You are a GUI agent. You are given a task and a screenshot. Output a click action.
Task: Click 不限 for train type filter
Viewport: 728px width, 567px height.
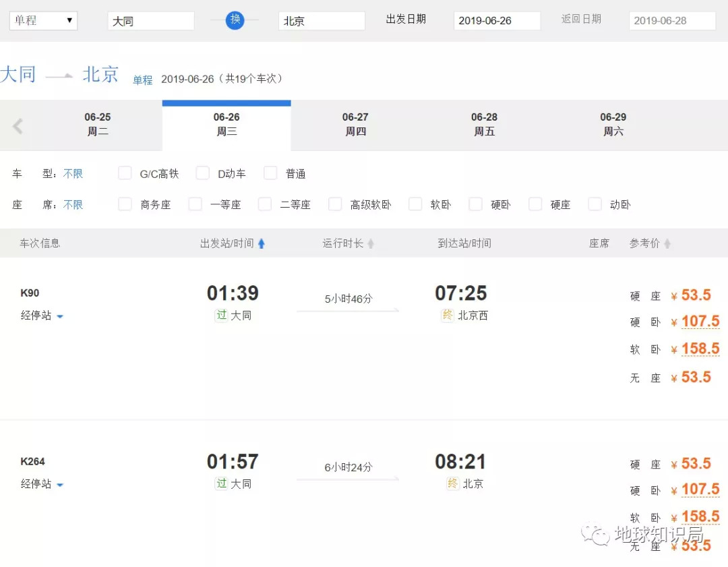pos(73,174)
